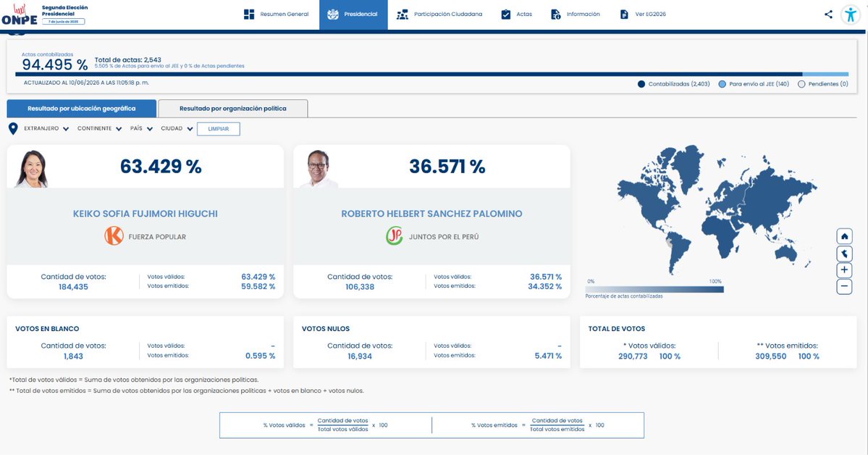Click the ONPE logo
868x455 pixels.
[20, 15]
